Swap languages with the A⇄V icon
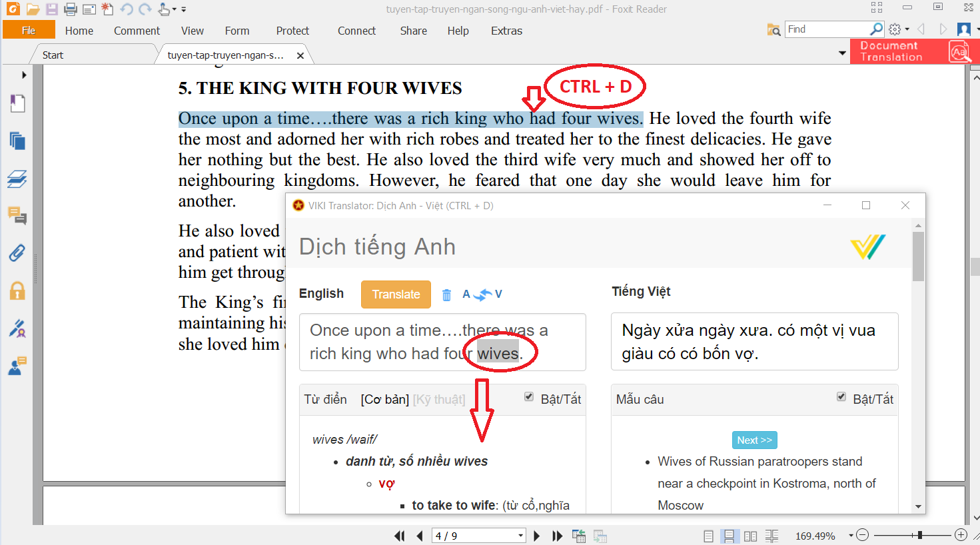Image resolution: width=980 pixels, height=545 pixels. 482,294
